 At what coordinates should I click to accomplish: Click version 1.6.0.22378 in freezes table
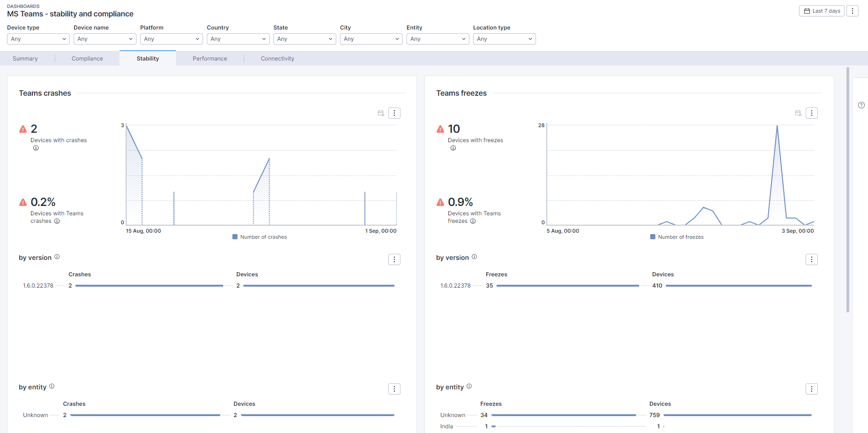pyautogui.click(x=455, y=286)
